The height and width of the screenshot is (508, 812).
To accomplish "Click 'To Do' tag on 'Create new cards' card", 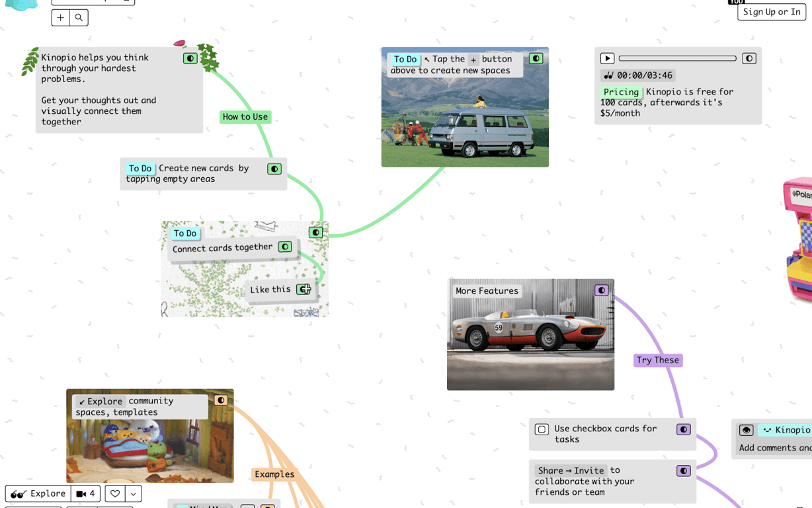I will pyautogui.click(x=140, y=169).
